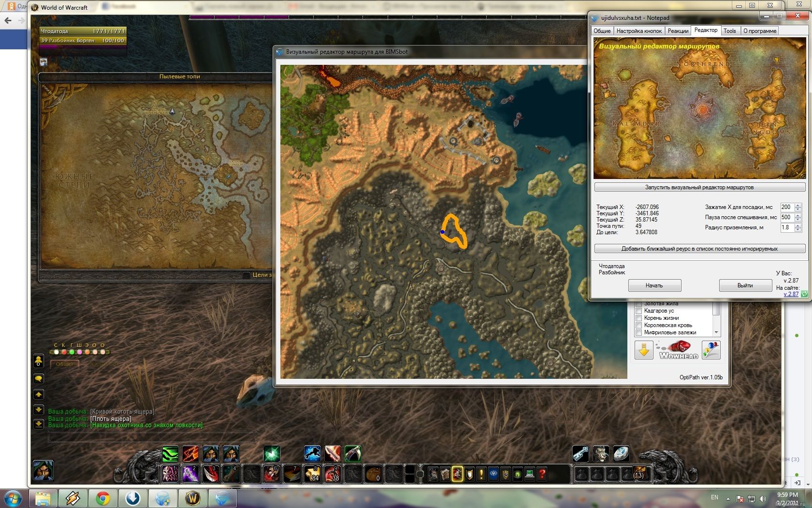The width and height of the screenshot is (812, 508).
Task: Click player portrait at bottom left
Action: (43, 470)
